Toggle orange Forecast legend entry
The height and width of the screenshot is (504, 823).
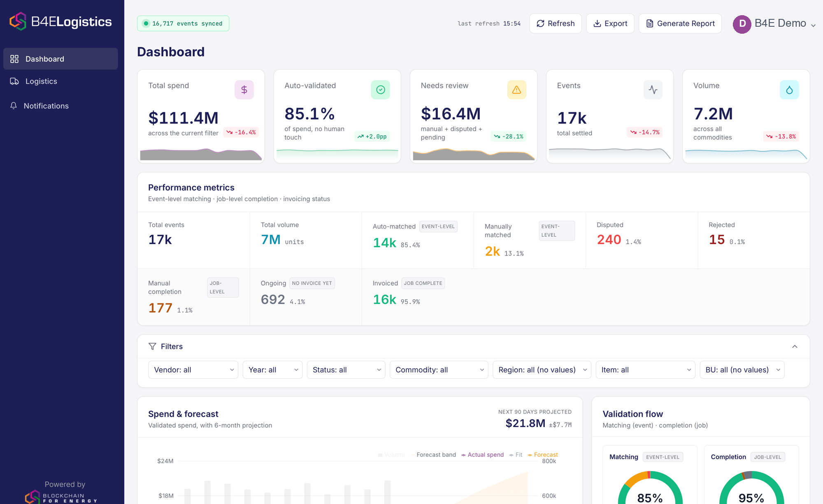point(543,455)
